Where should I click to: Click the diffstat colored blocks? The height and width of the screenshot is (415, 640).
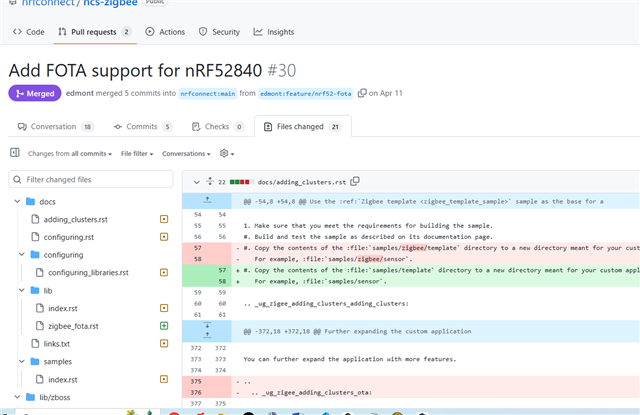tap(240, 182)
